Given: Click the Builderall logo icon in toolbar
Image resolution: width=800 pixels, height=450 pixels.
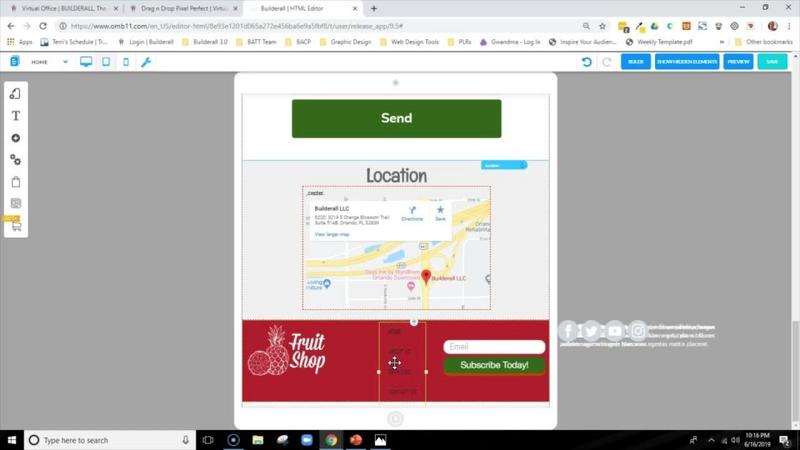Looking at the screenshot, I should pyautogui.click(x=15, y=62).
